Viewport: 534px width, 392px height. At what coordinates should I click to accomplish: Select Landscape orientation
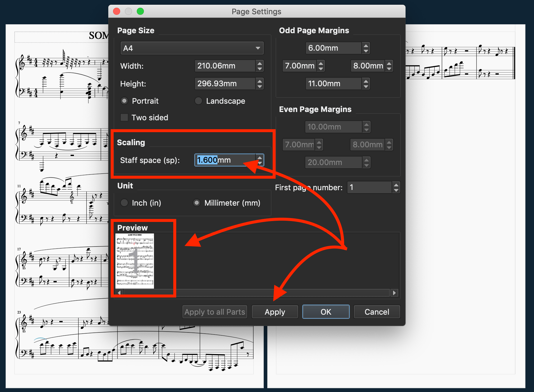198,101
